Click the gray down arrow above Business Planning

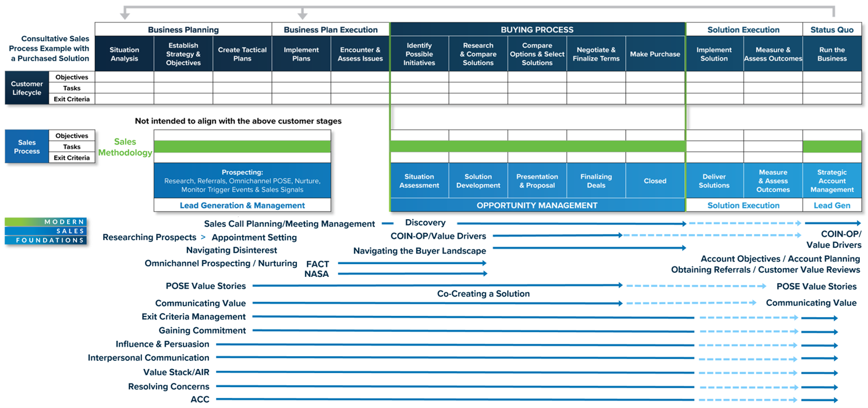pos(124,13)
